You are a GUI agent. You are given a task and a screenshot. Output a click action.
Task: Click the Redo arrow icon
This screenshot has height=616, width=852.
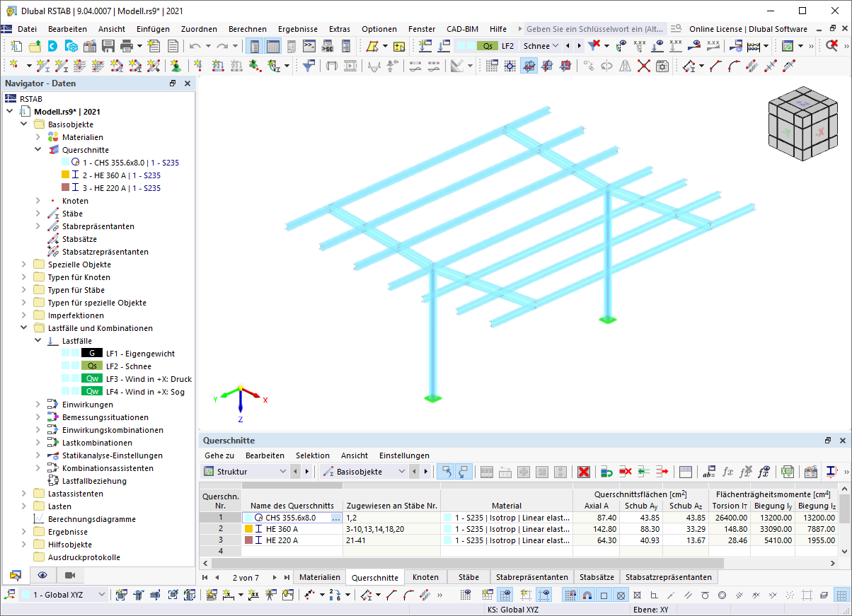pos(222,46)
